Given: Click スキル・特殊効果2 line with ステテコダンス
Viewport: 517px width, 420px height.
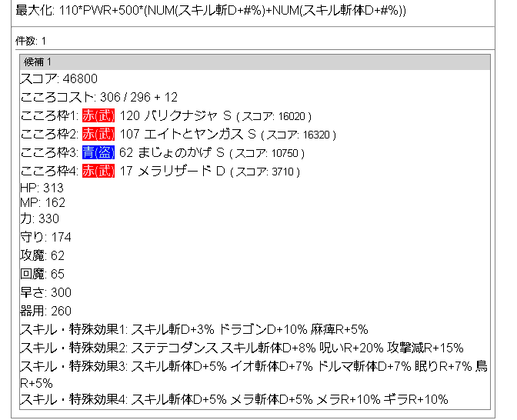Looking at the screenshot, I should 242,348.
